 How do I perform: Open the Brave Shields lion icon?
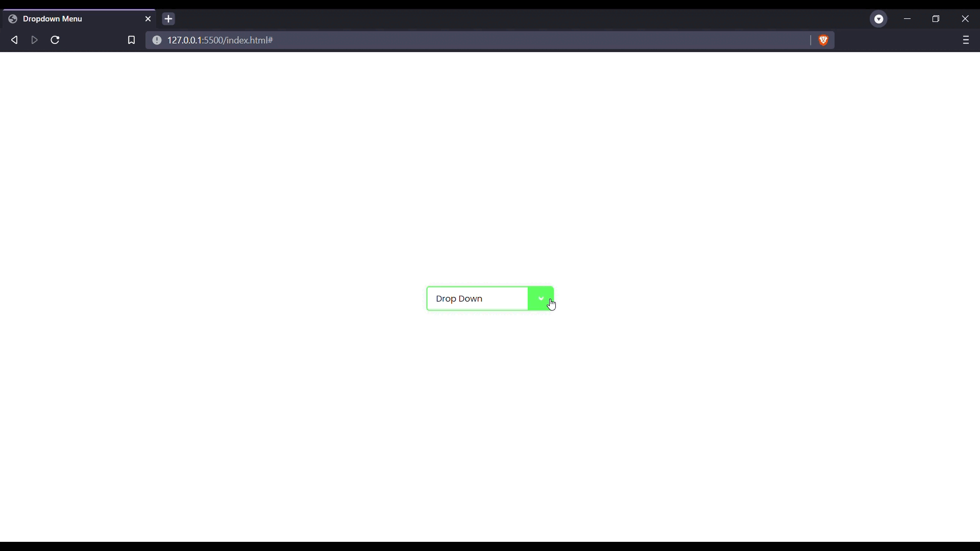tap(823, 40)
